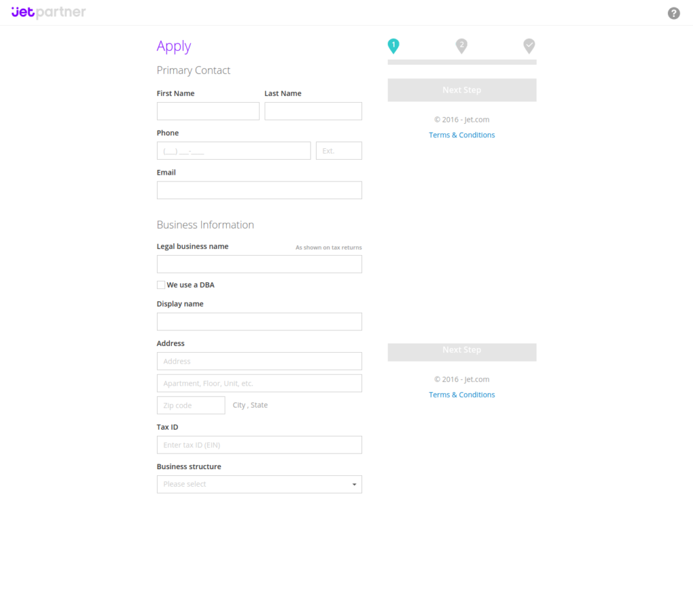Click into the Phone number field
This screenshot has height=616, width=693.
pos(233,151)
